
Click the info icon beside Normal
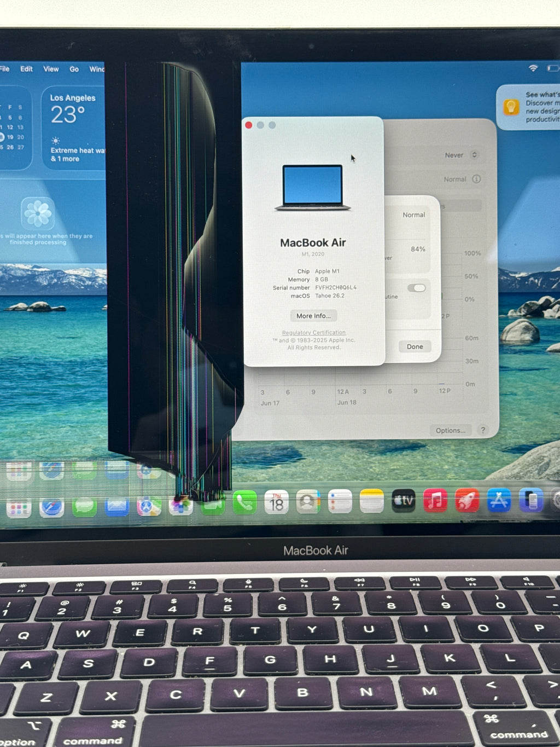click(x=476, y=179)
